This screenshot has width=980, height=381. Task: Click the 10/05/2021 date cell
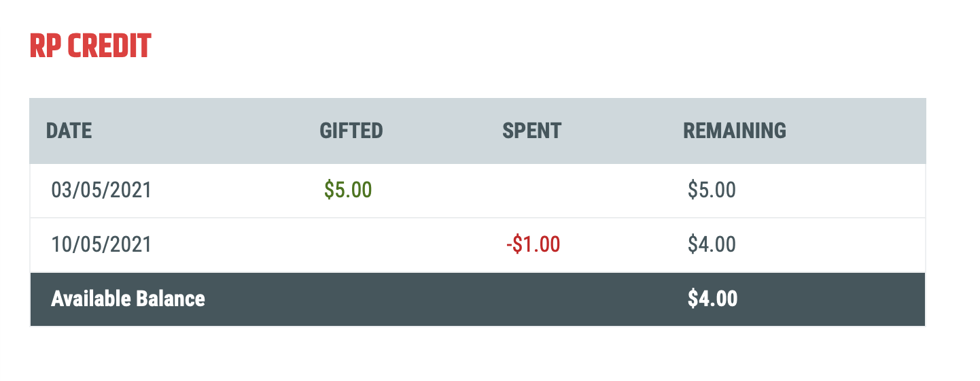click(101, 244)
